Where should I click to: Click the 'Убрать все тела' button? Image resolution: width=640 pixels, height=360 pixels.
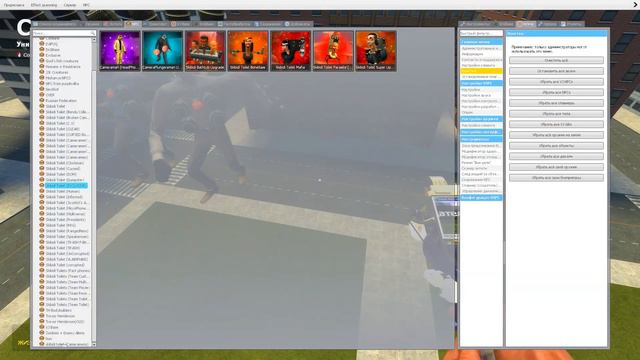pos(556,113)
